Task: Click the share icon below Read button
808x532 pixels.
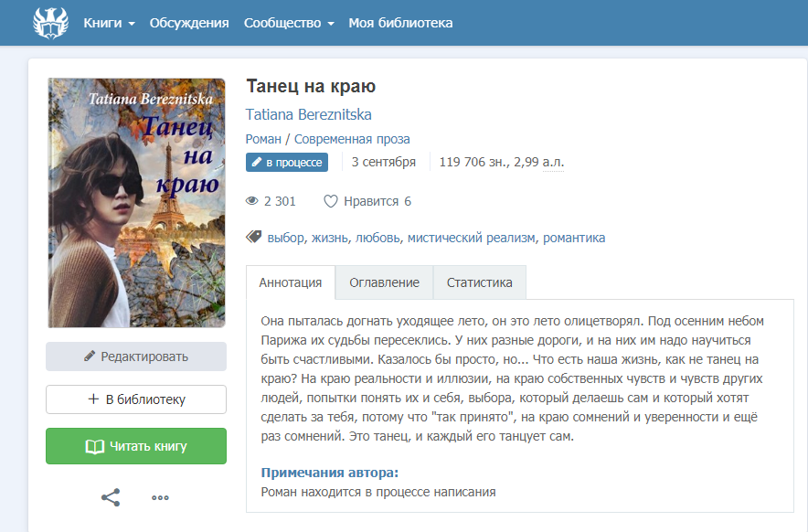Action: tap(111, 497)
